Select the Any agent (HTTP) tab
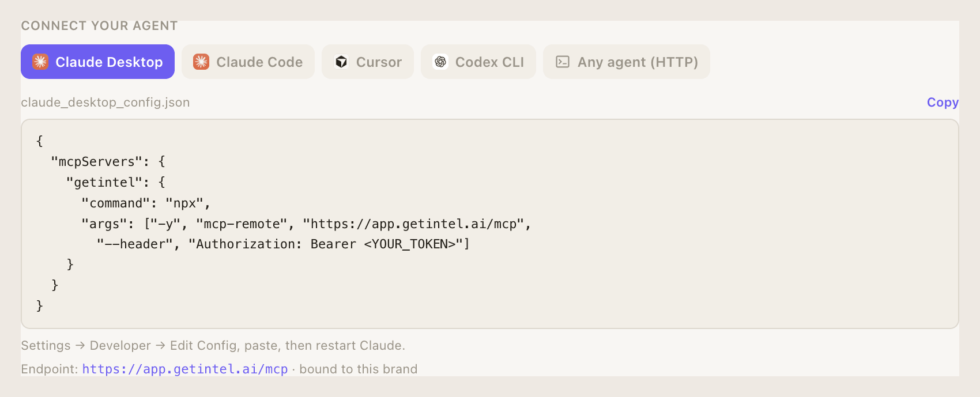 (627, 62)
